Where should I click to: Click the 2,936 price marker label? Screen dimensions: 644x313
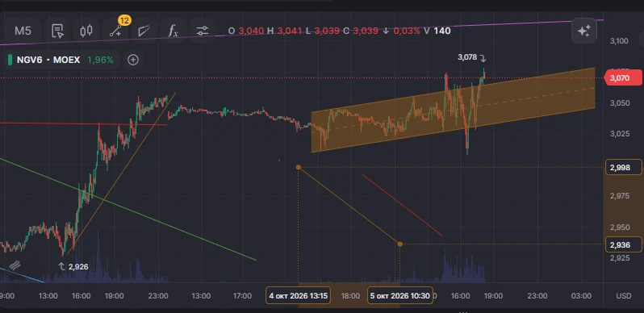623,244
